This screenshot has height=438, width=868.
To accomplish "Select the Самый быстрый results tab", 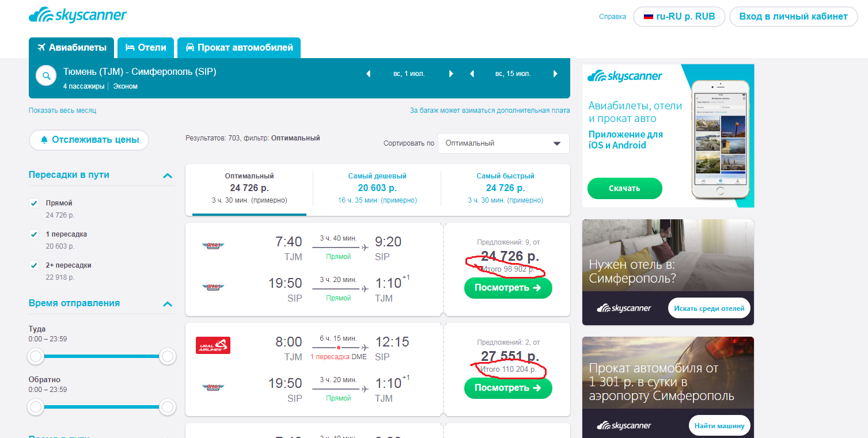I will (505, 189).
